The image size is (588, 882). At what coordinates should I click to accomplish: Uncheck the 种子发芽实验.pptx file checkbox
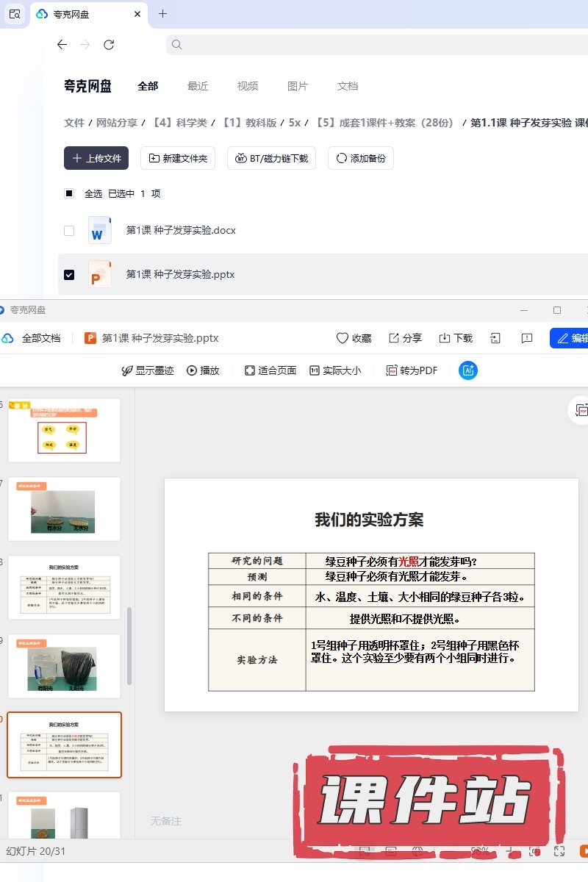coord(69,275)
